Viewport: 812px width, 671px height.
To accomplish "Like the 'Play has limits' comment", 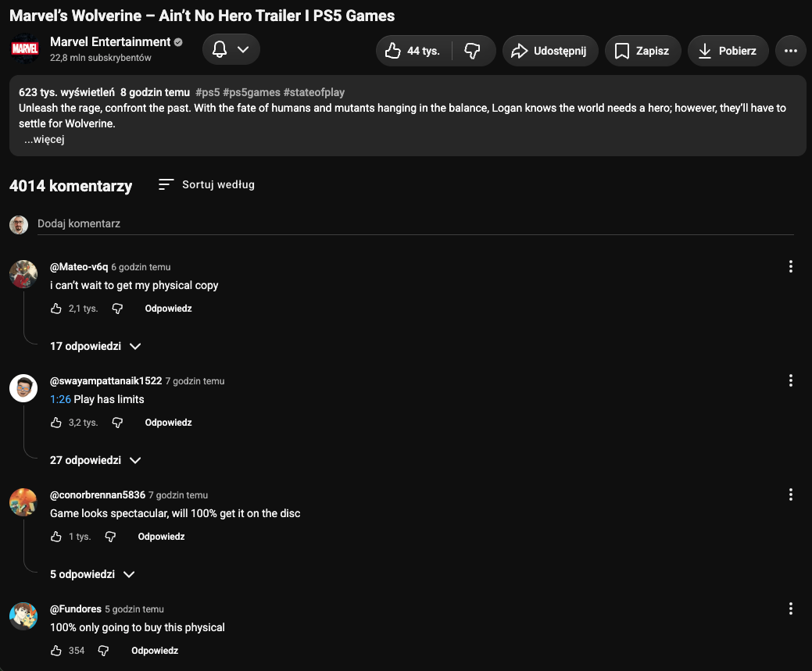I will (x=56, y=423).
